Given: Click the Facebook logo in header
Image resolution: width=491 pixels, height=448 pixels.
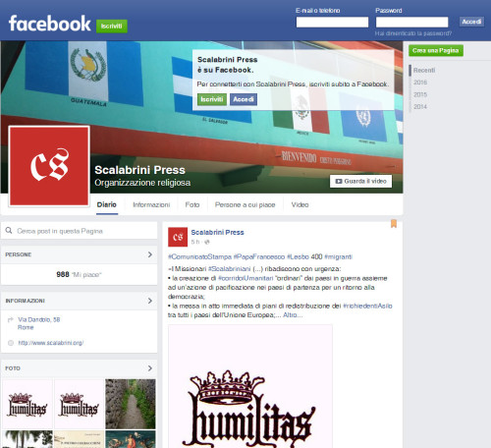Looking at the screenshot, I should point(49,24).
